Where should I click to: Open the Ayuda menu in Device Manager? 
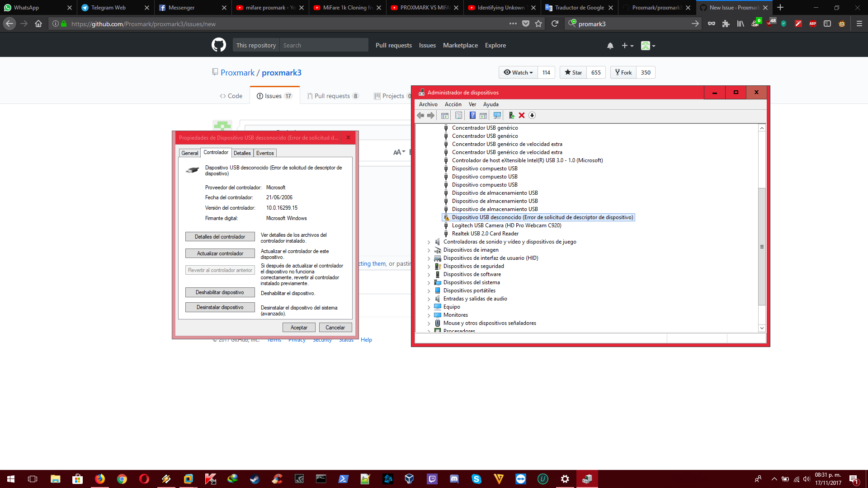pos(491,104)
